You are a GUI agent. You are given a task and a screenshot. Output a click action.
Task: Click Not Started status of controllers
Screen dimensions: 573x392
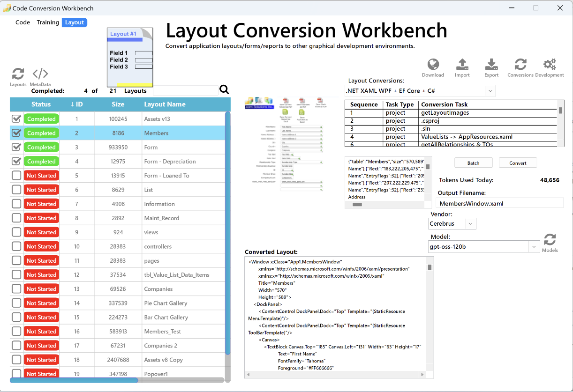[x=41, y=246]
